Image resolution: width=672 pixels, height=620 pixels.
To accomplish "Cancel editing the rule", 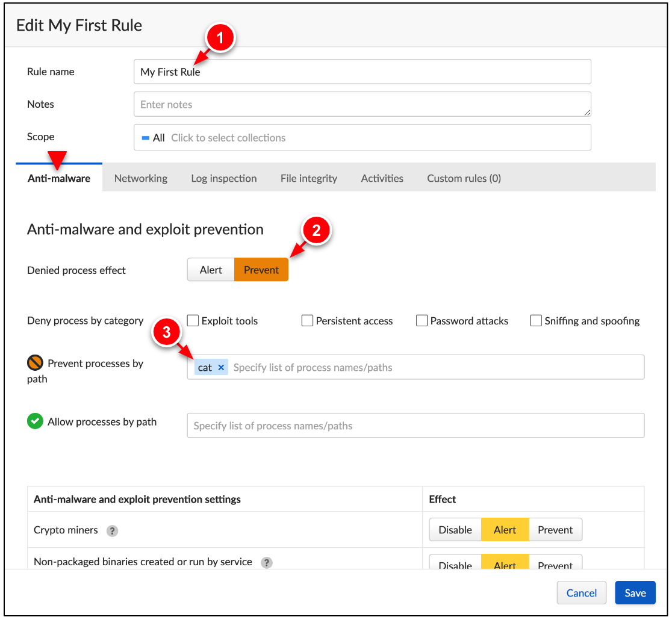I will click(x=581, y=592).
